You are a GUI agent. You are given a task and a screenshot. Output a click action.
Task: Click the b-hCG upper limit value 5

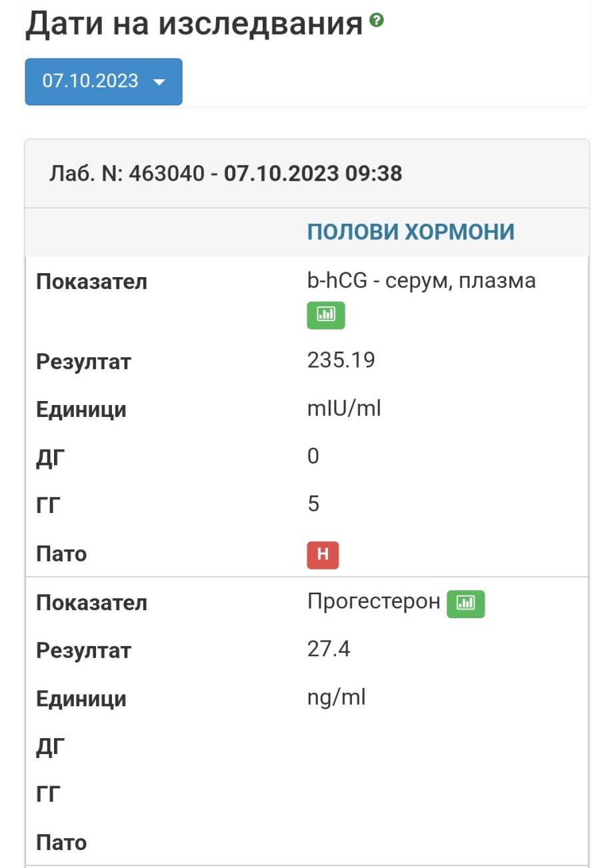313,504
